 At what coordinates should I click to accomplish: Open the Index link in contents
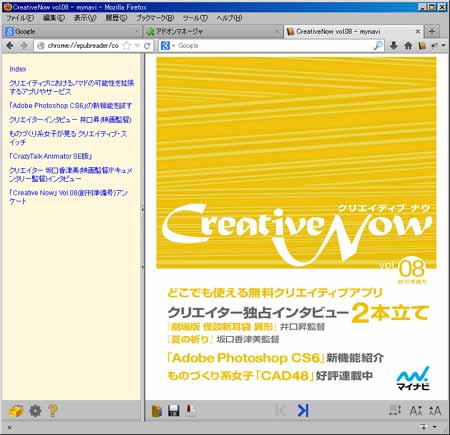point(18,69)
